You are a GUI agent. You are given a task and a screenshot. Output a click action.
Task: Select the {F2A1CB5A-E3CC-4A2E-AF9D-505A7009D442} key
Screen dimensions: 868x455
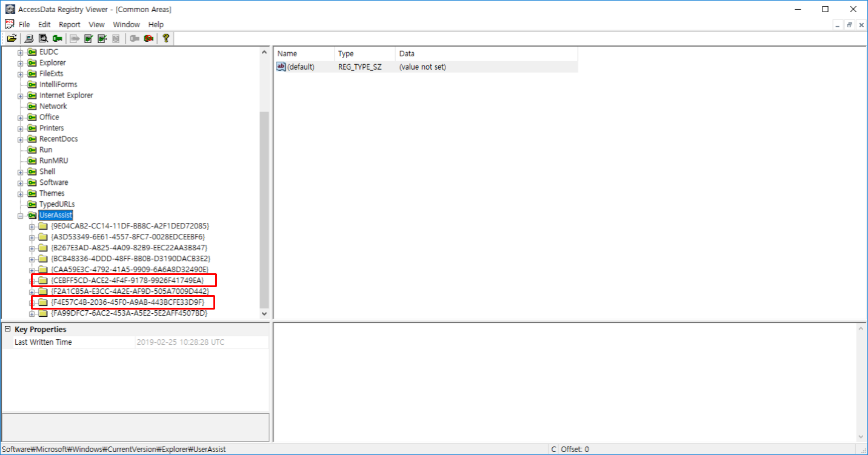pyautogui.click(x=130, y=291)
